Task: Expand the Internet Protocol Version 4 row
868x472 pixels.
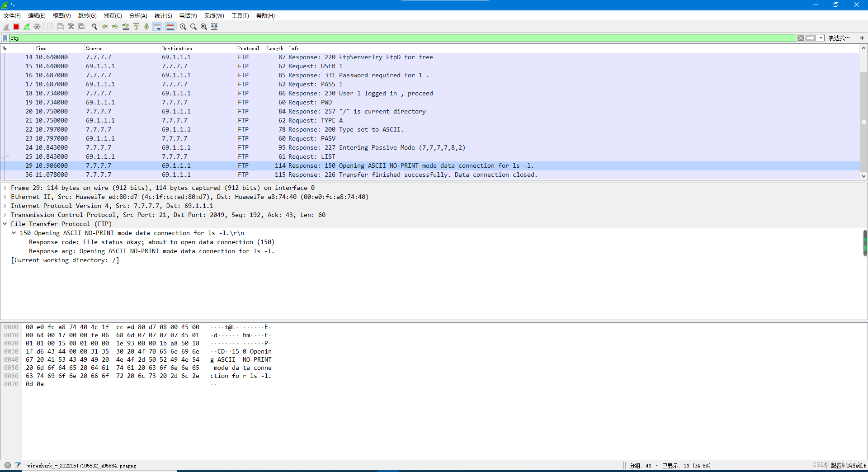Action: pyautogui.click(x=5, y=206)
